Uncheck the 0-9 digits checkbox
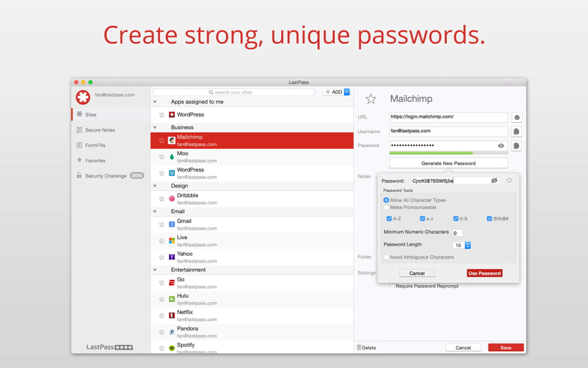The image size is (588, 368). (456, 218)
